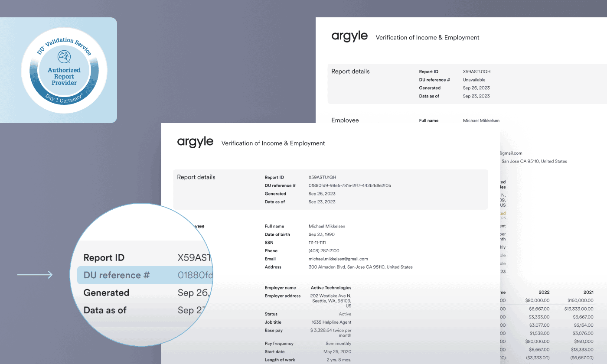Select the employer address 202 Westlake Ave N
This screenshot has height=364, width=607.
tap(331, 301)
